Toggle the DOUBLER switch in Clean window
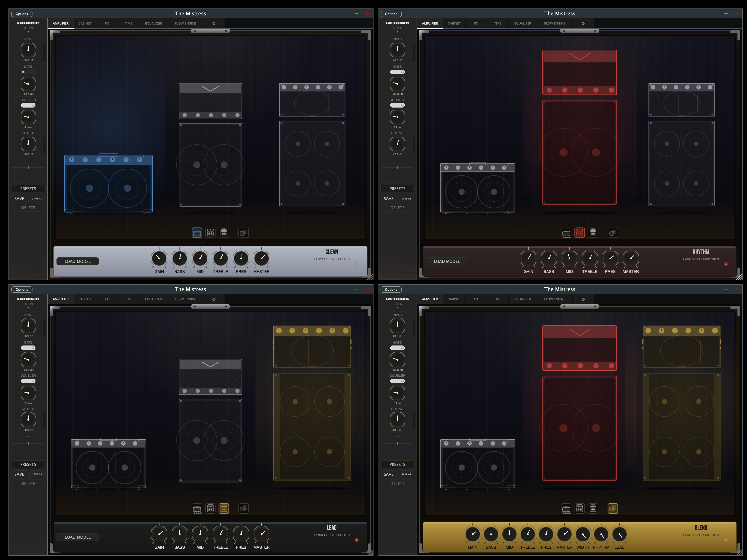747x560 pixels. pyautogui.click(x=28, y=105)
